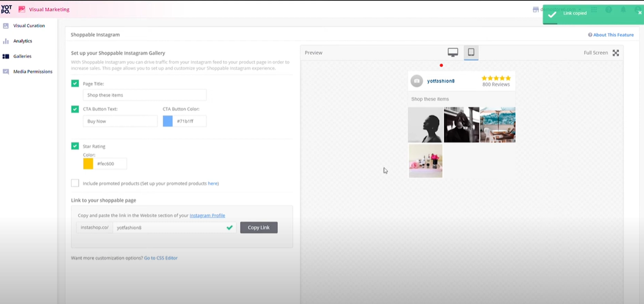Enable Include promoted products checkbox
The image size is (644, 304).
(75, 183)
